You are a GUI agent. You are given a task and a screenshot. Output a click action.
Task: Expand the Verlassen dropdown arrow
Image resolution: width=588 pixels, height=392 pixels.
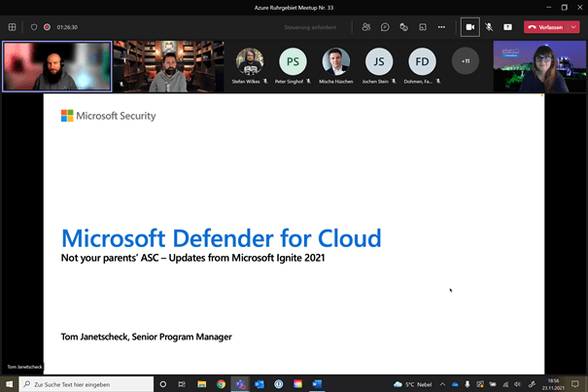[x=573, y=27]
